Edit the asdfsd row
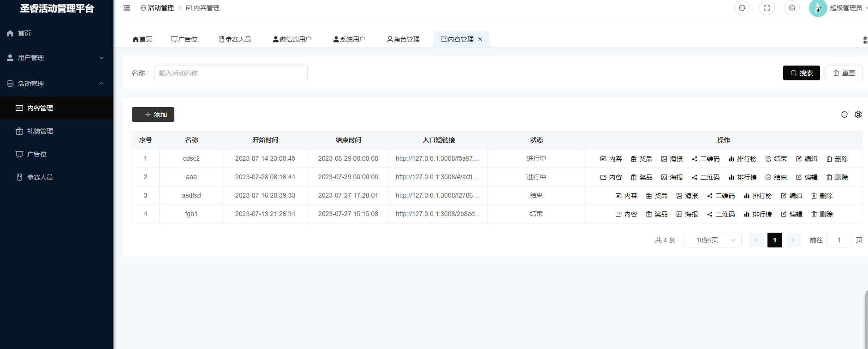Viewport: 868px width, 349px height. coord(791,196)
